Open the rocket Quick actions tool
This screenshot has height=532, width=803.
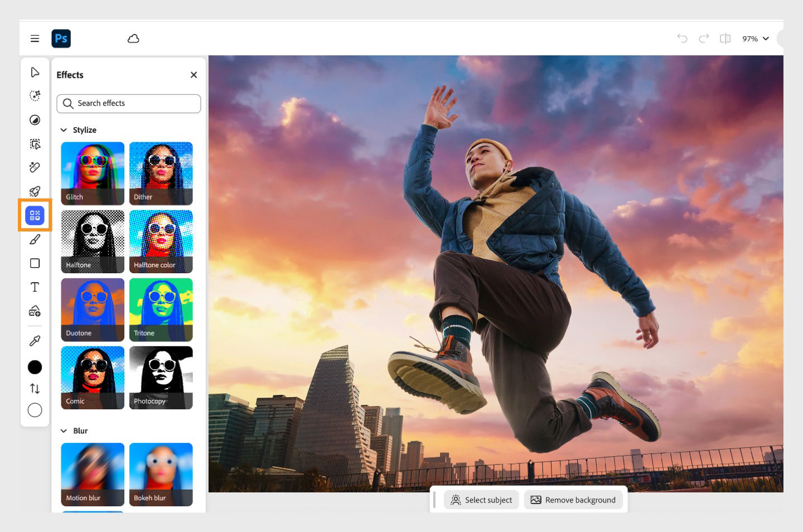tap(35, 191)
